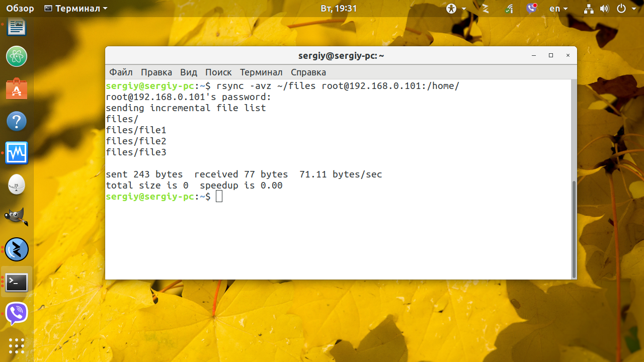Open the Help icon in dock
Viewport: 644px width, 362px height.
click(17, 121)
